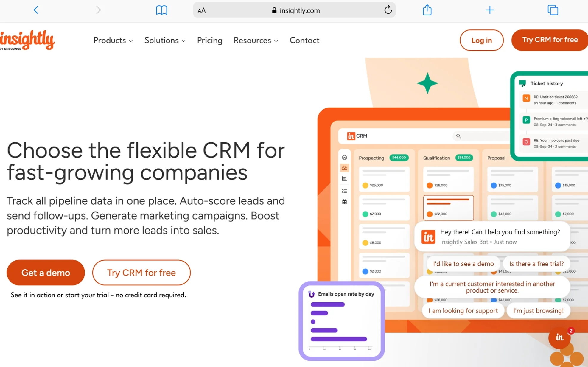Choose the 'current customer interested' chat reply
The width and height of the screenshot is (588, 367).
(492, 287)
